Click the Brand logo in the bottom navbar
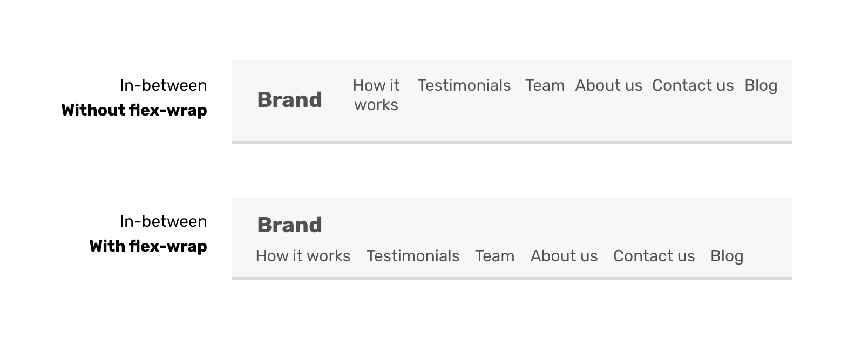The image size is (868, 352). coord(289,225)
